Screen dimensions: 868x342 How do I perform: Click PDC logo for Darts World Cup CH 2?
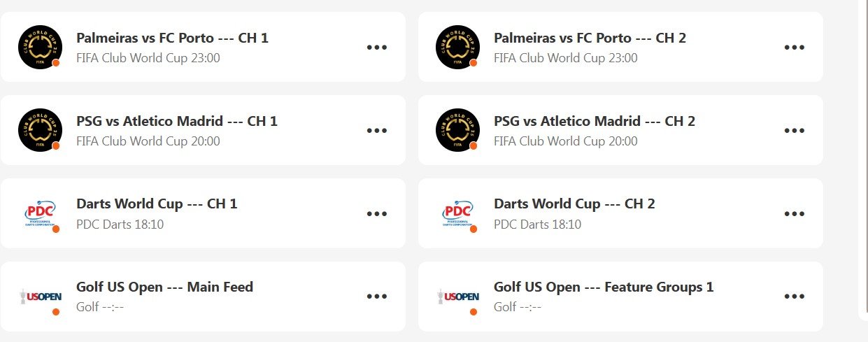tap(457, 213)
